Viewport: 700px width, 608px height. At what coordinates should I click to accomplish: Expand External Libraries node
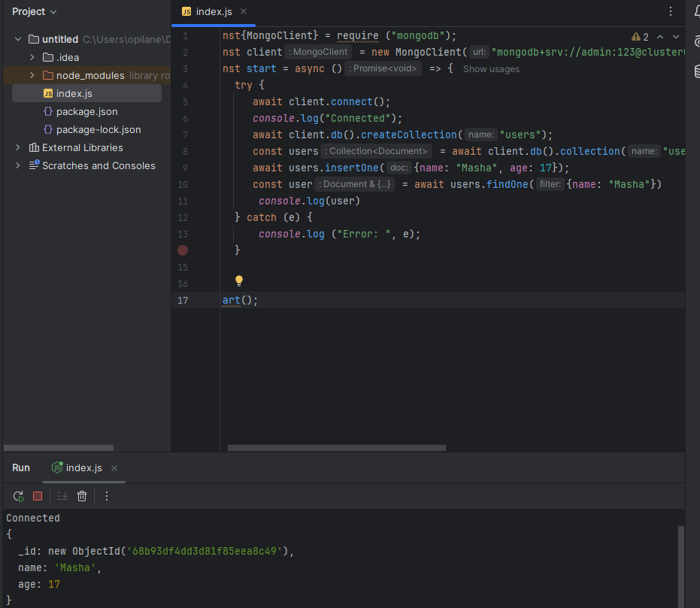click(x=18, y=147)
